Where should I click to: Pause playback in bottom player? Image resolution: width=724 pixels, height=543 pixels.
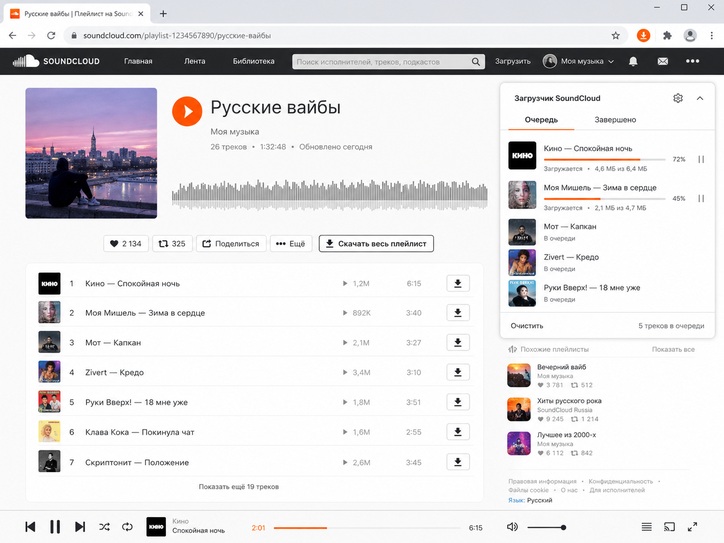(x=55, y=527)
